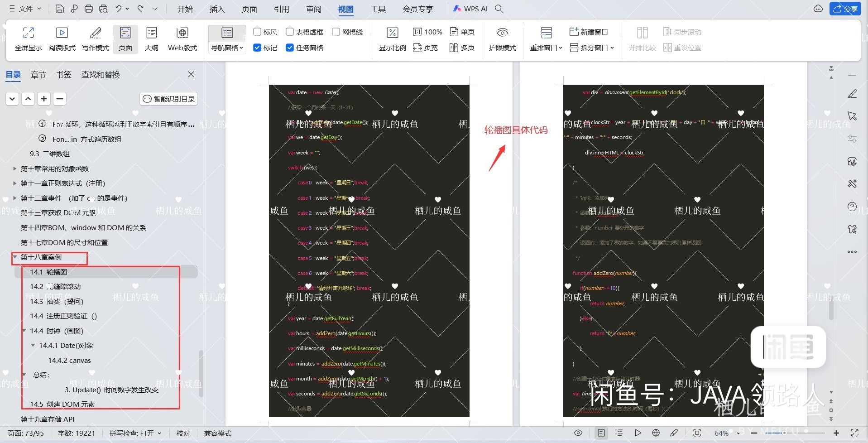The height and width of the screenshot is (443, 868).
Task: Click Smart Recognize TOC (智能识别目录) button
Action: pos(169,99)
